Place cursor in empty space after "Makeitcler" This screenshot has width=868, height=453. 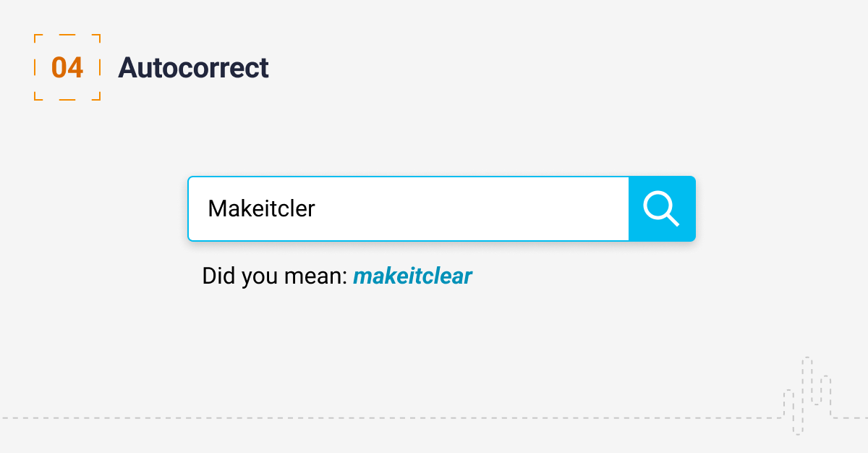pos(470,209)
